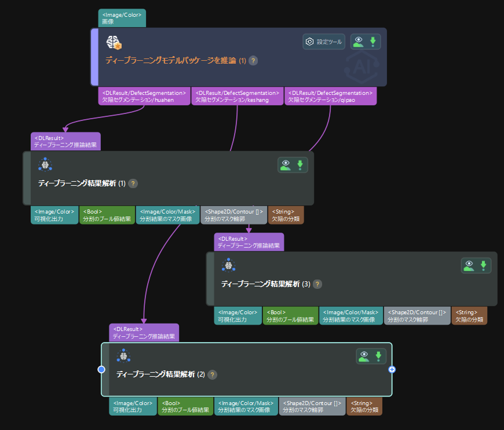The width and height of the screenshot is (504, 430).
Task: Click brain icon of モデルパッケージを推論 step
Action: [x=114, y=42]
